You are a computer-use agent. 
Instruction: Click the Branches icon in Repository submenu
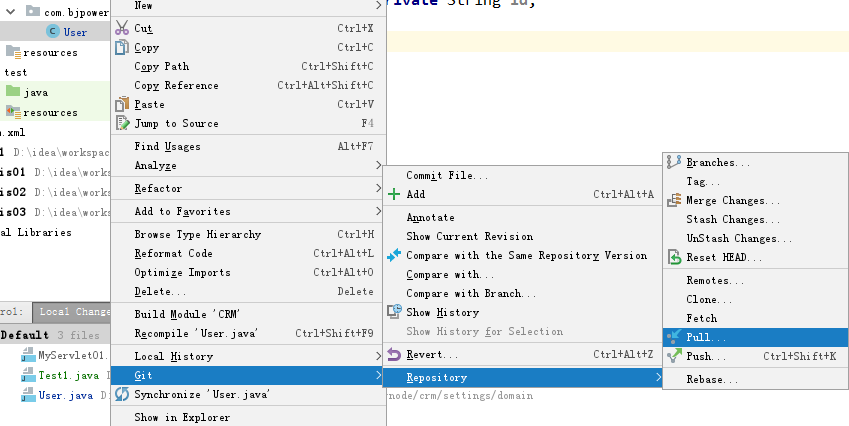[674, 162]
